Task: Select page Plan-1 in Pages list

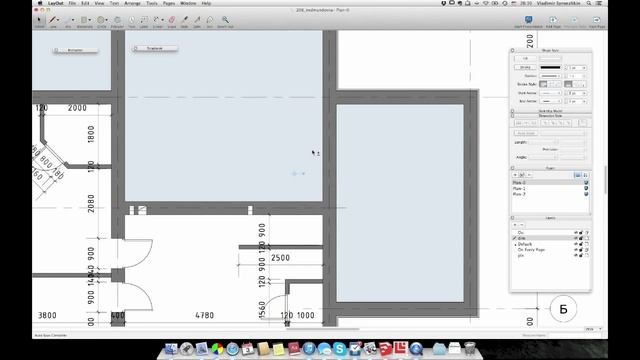Action: point(550,189)
